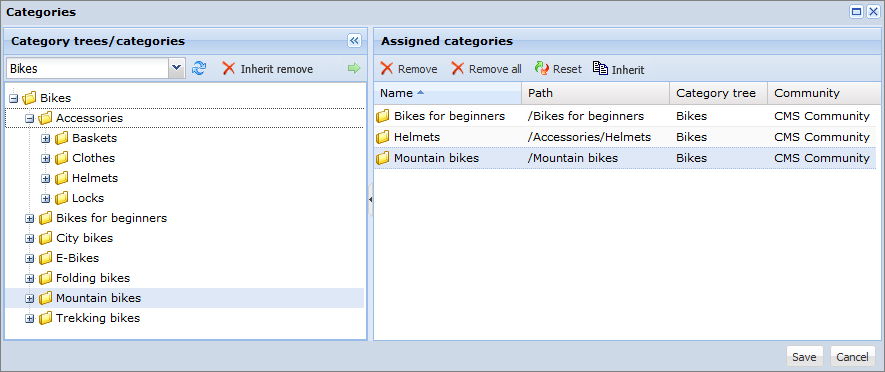Image resolution: width=885 pixels, height=372 pixels.
Task: Expand the Baskets node
Action: (x=46, y=139)
